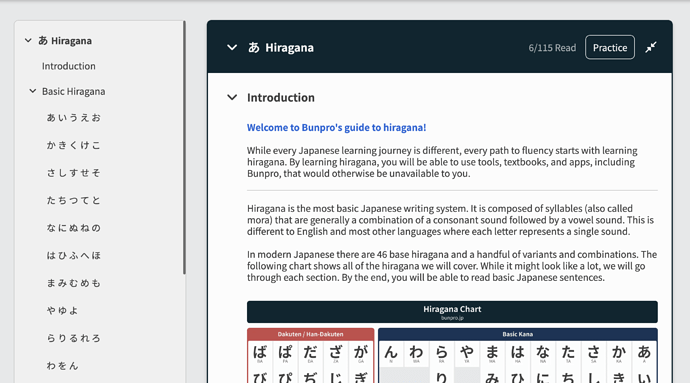Click the だ character in the Dakuten chart
690x383 pixels.
point(310,352)
